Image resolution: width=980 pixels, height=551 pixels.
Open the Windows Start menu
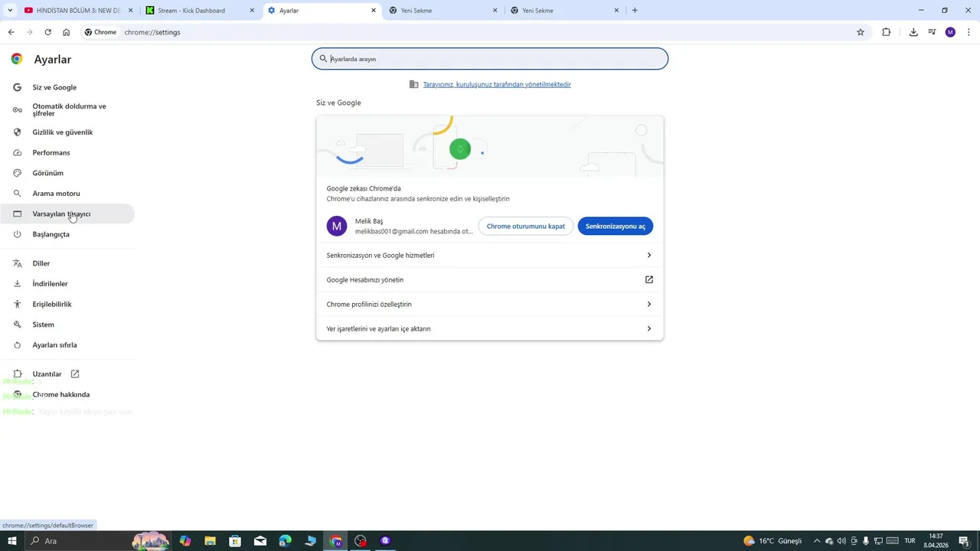[11, 541]
